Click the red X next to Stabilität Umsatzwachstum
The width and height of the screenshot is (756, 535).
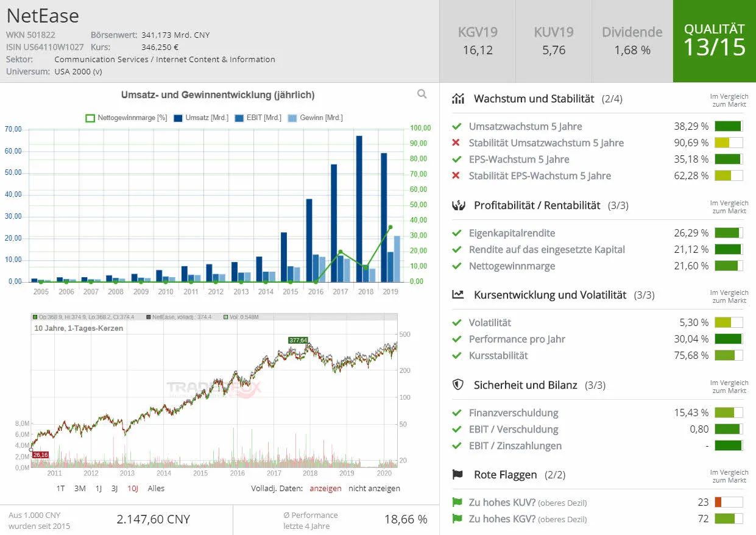(456, 143)
